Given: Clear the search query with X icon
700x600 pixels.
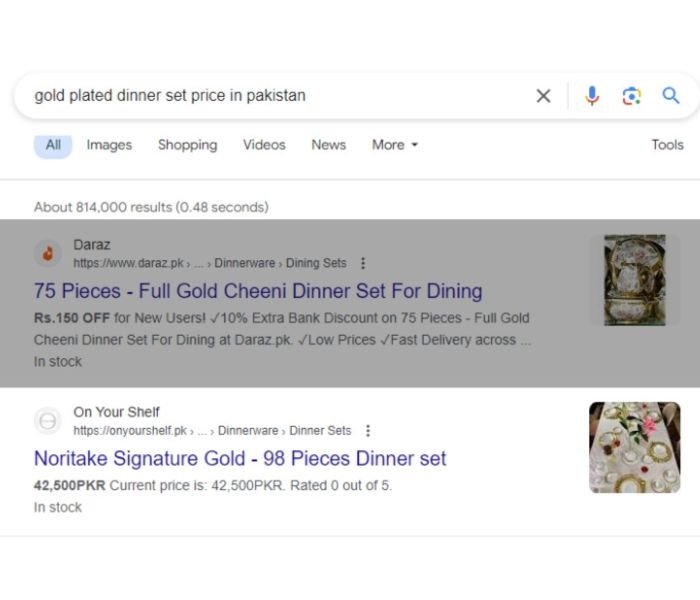Looking at the screenshot, I should 543,96.
